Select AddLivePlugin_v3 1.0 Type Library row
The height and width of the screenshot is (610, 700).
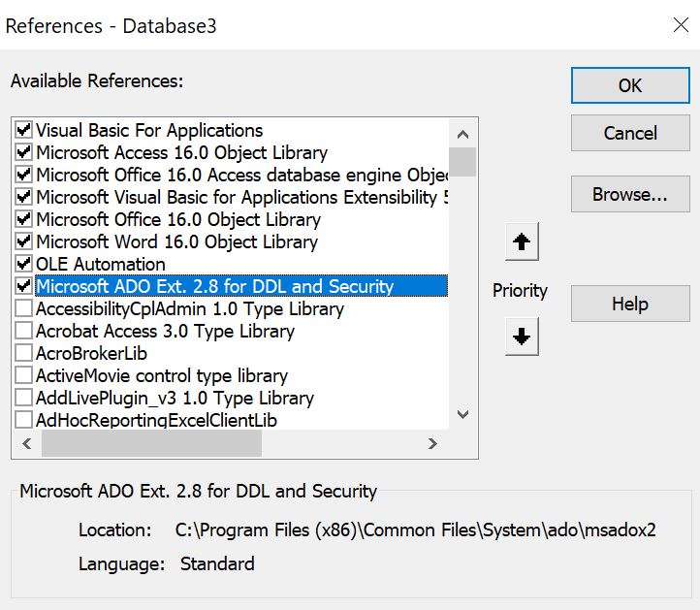[x=175, y=399]
